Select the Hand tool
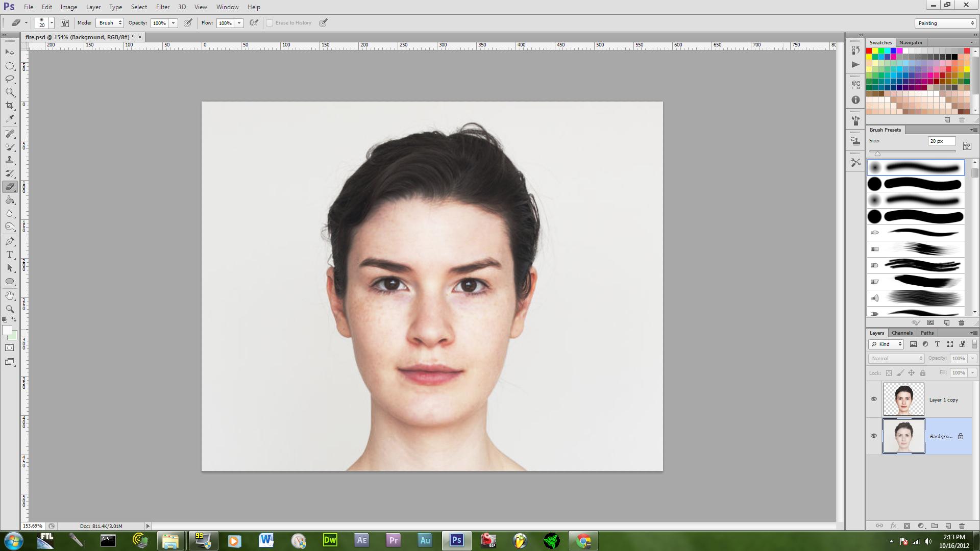Viewport: 980px width, 551px height. pos(10,296)
